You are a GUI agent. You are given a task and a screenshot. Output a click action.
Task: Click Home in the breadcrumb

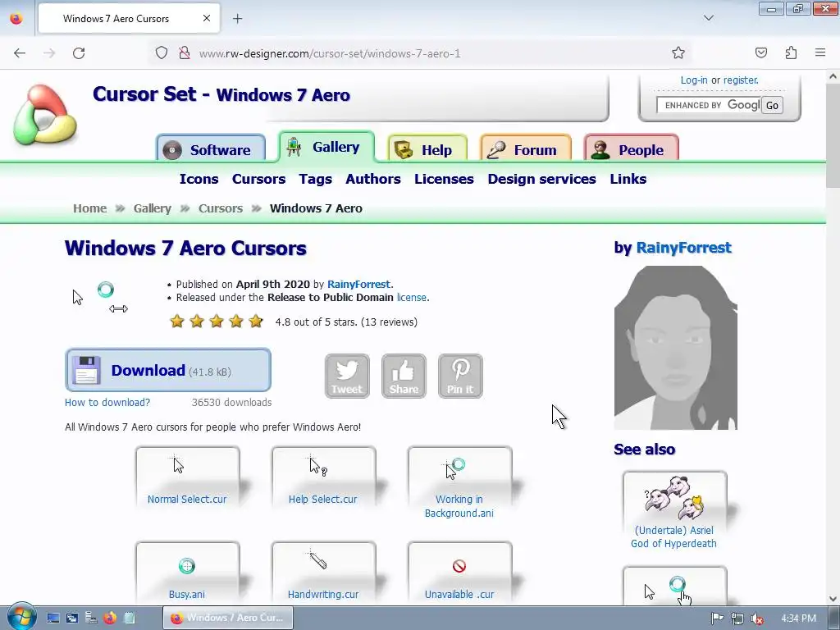(90, 208)
